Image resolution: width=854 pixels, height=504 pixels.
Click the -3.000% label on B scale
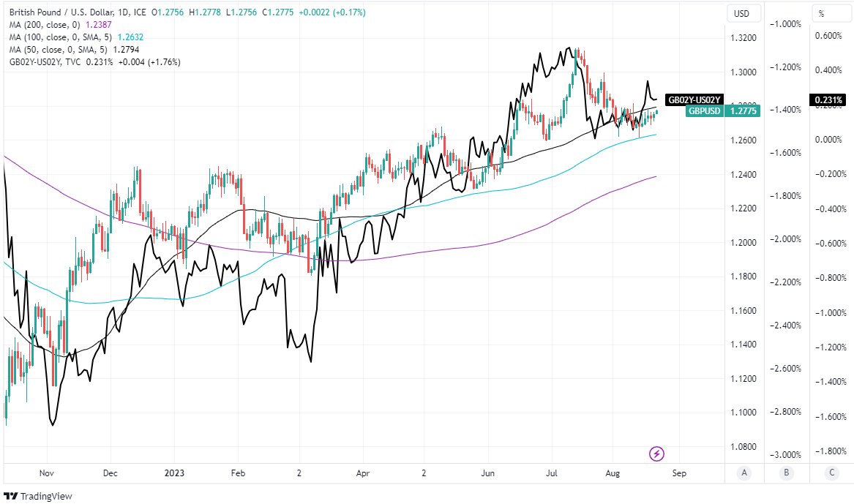click(x=786, y=455)
